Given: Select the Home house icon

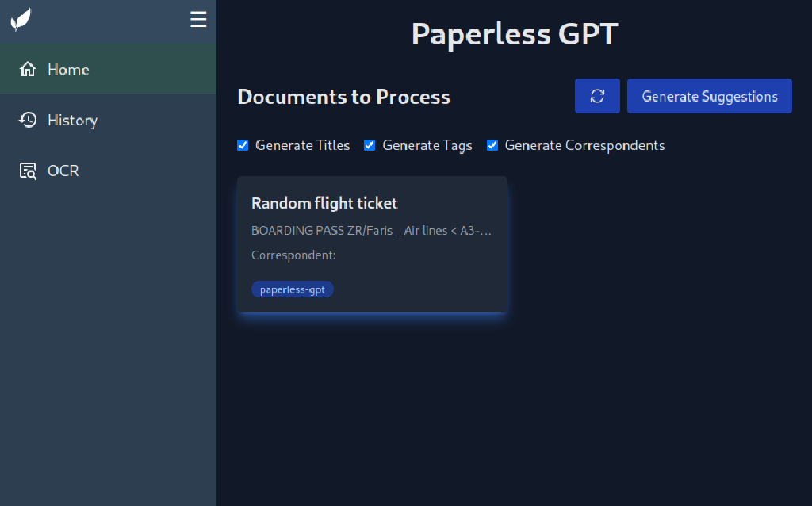Looking at the screenshot, I should tap(28, 69).
